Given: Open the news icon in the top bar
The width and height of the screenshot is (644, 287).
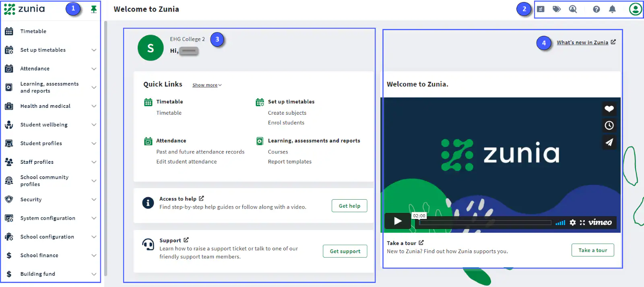Looking at the screenshot, I should coord(541,9).
